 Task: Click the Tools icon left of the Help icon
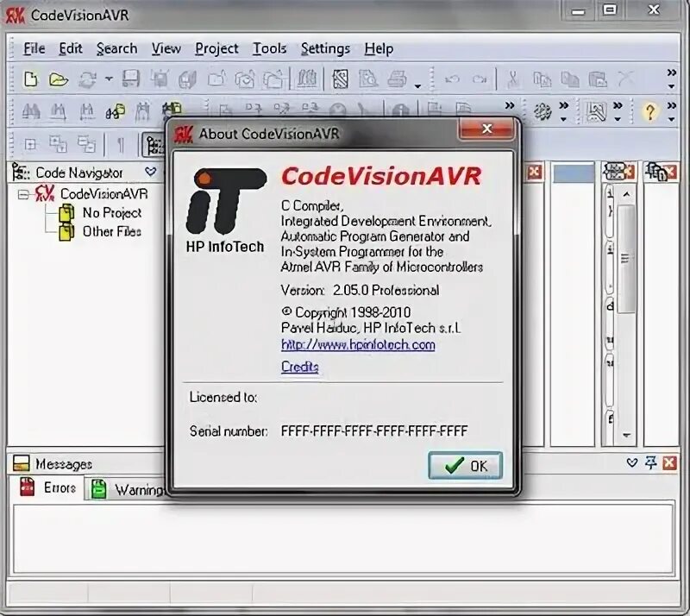595,111
